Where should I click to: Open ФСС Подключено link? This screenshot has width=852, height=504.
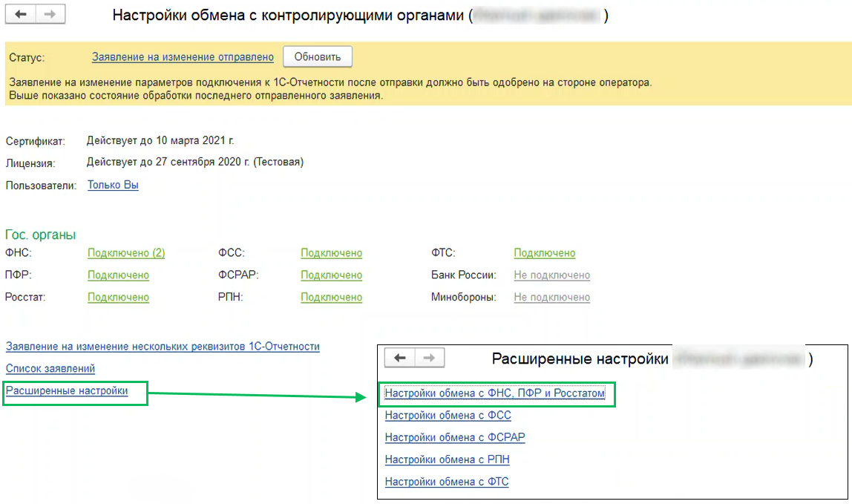coord(332,253)
